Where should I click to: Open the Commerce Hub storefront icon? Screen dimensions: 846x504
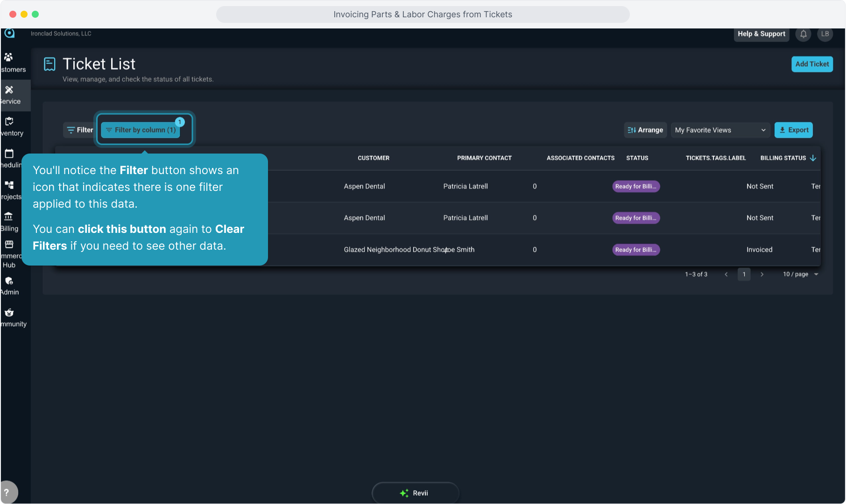(x=9, y=245)
